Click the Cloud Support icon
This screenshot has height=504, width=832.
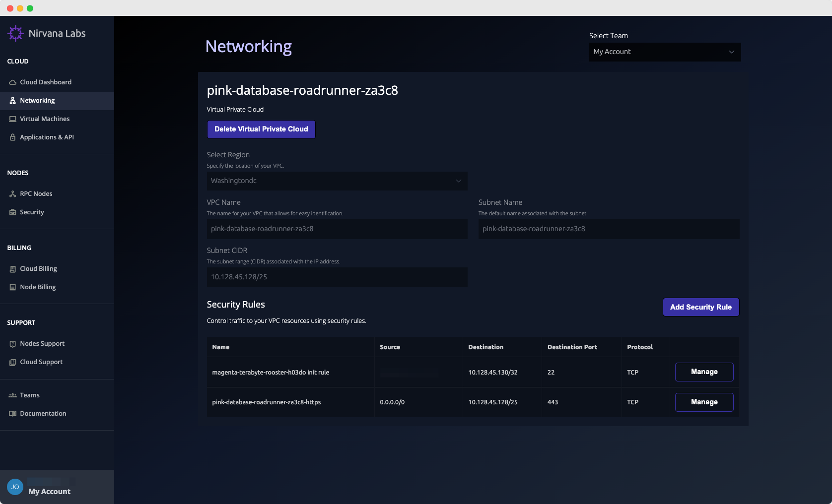[13, 362]
